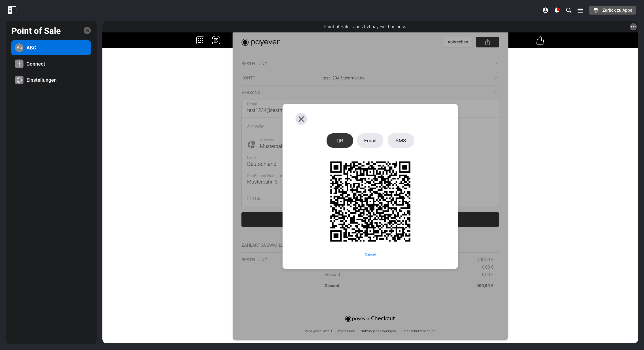Switch to the SMS tab
644x350 pixels.
(400, 141)
